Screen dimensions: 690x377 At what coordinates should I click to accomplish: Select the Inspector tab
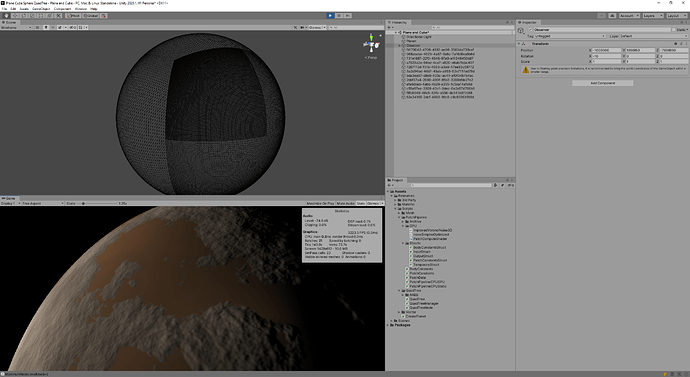tap(528, 22)
